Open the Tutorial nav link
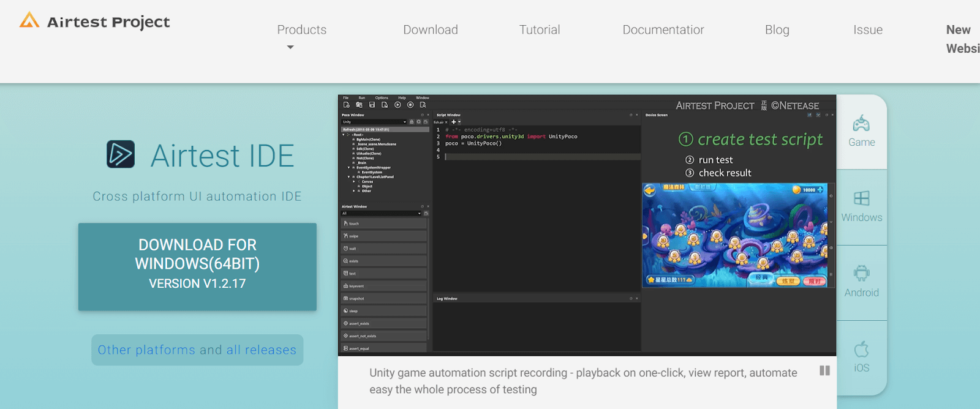Screen dimensions: 980x409 coord(540,29)
